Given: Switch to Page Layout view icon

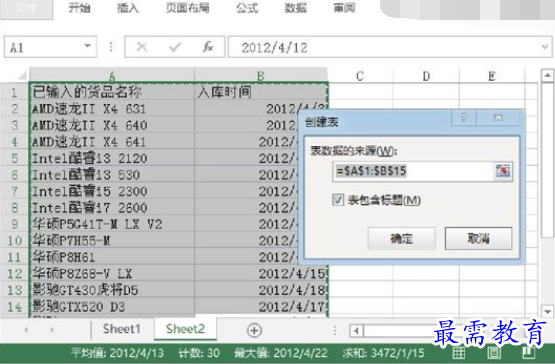Looking at the screenshot, I should click(x=494, y=353).
